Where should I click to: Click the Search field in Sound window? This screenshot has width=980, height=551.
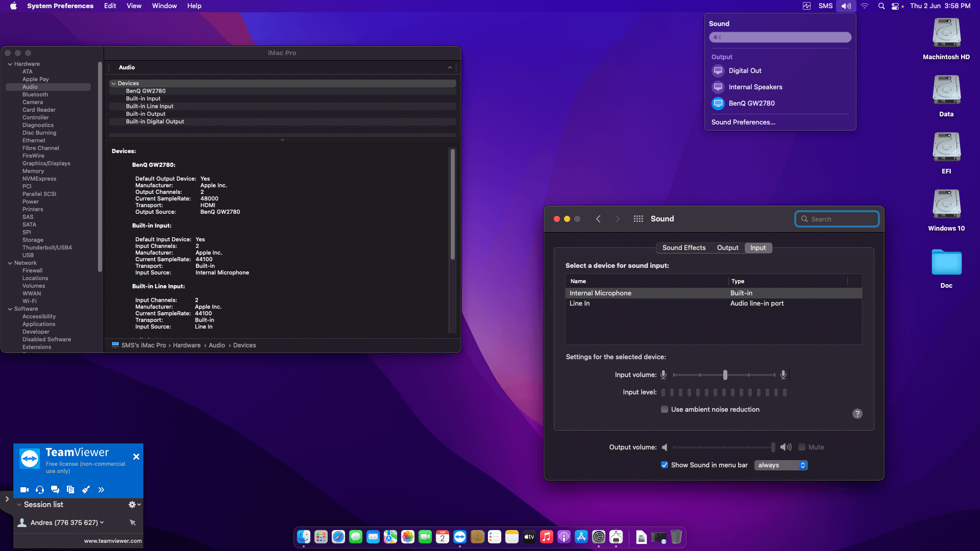837,219
